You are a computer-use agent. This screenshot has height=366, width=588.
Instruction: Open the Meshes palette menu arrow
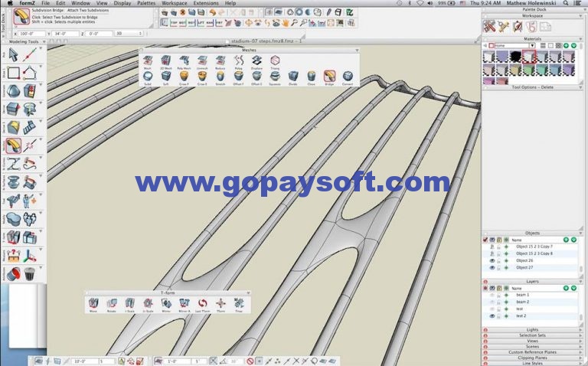click(357, 51)
